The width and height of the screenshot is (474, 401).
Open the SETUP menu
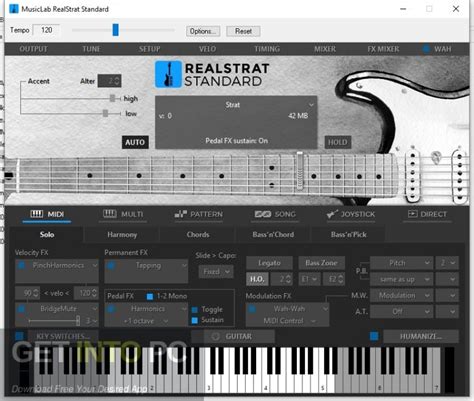click(149, 49)
